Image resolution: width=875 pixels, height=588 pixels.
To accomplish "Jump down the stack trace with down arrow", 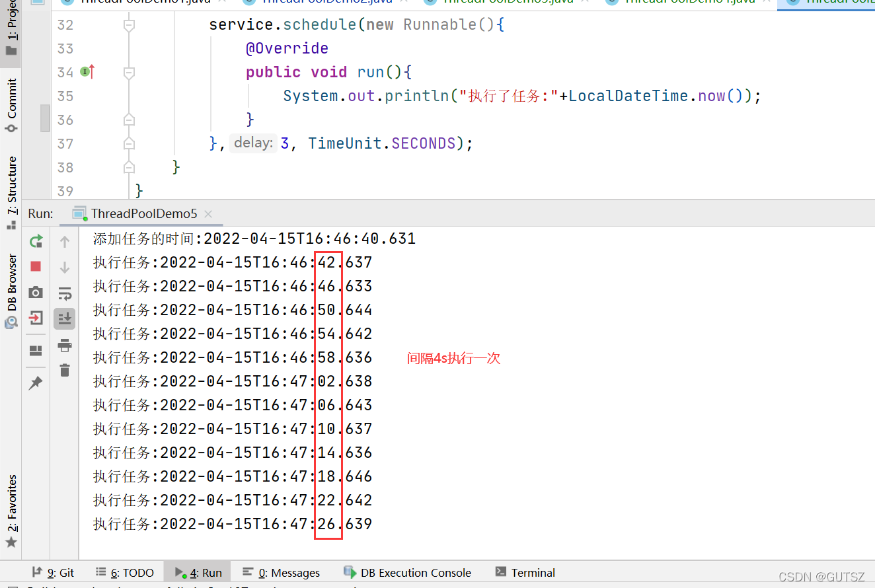I will (65, 268).
